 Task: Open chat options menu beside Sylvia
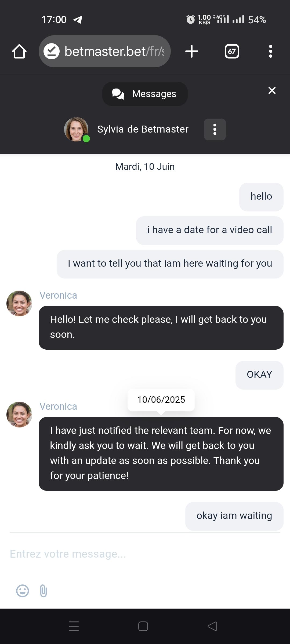215,129
